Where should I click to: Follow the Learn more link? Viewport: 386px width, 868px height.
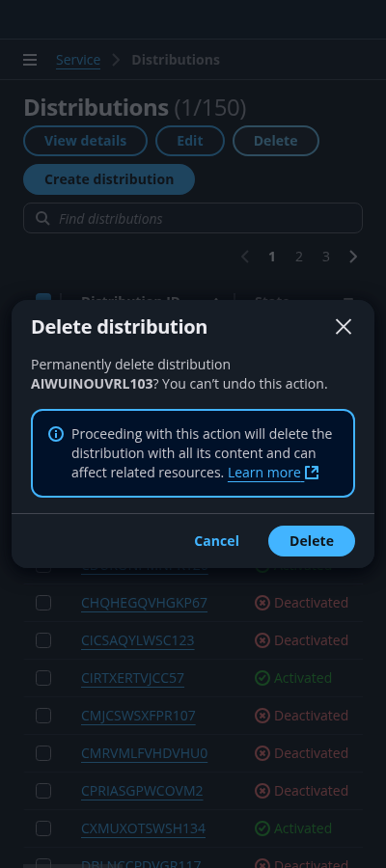click(264, 473)
